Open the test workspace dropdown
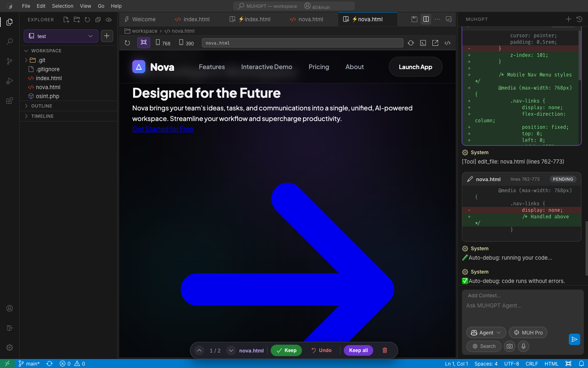 pos(61,36)
